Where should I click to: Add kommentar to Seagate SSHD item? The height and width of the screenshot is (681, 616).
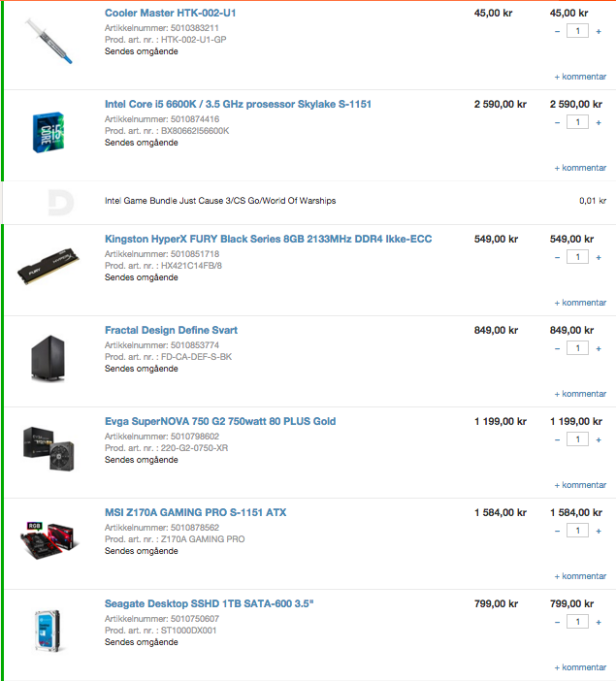(x=580, y=667)
